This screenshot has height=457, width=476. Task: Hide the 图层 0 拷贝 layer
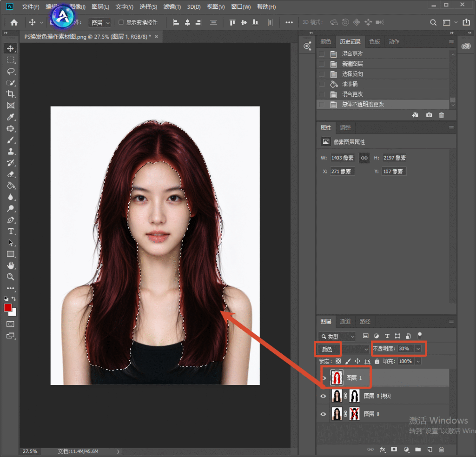click(x=324, y=396)
